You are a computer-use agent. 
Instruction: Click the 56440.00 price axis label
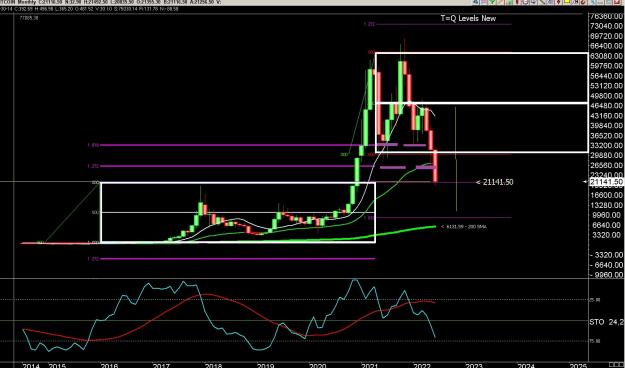(x=606, y=76)
